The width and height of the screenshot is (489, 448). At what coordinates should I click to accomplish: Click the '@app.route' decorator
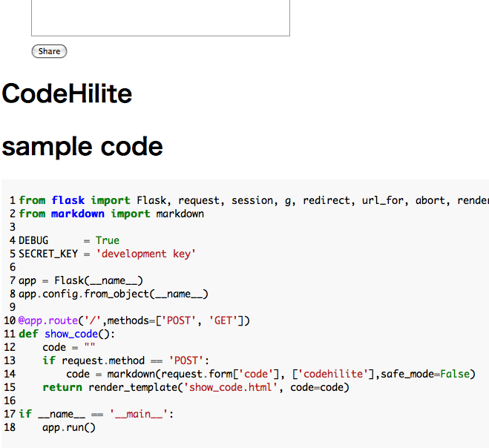click(x=48, y=320)
